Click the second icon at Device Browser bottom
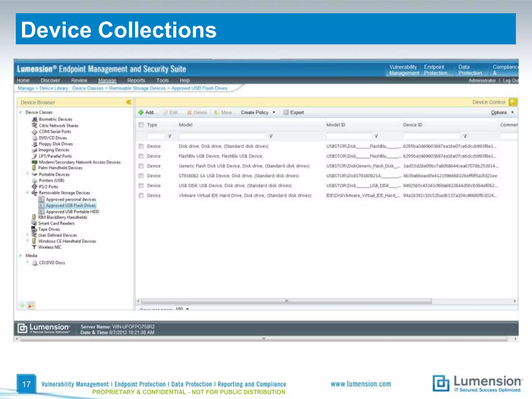The image size is (532, 399). tap(31, 305)
